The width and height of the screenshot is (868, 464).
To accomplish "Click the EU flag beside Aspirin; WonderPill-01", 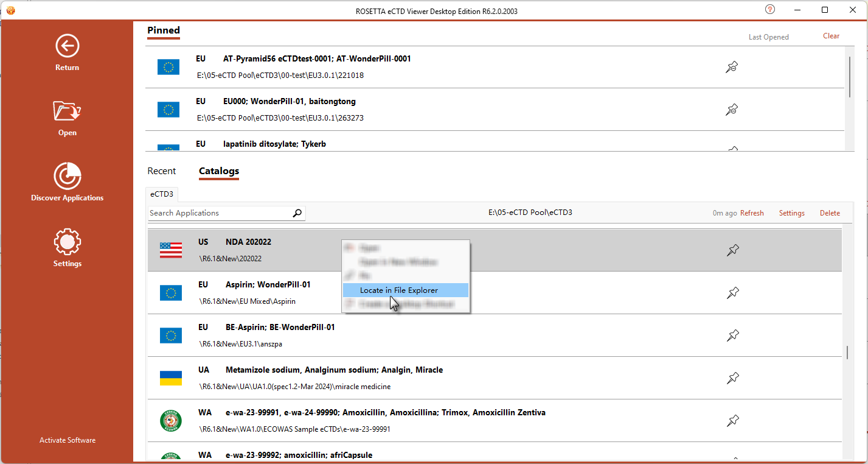I will [x=171, y=293].
